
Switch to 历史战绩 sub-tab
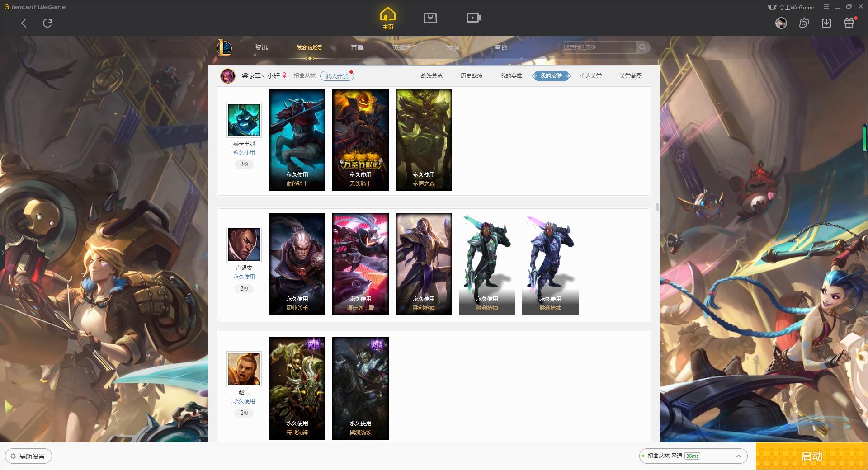tap(472, 76)
